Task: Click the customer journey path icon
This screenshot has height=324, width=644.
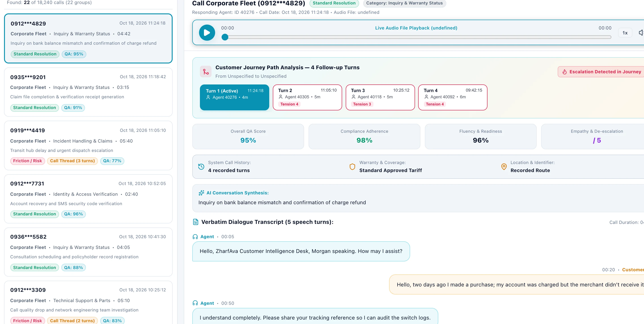Action: tap(206, 72)
